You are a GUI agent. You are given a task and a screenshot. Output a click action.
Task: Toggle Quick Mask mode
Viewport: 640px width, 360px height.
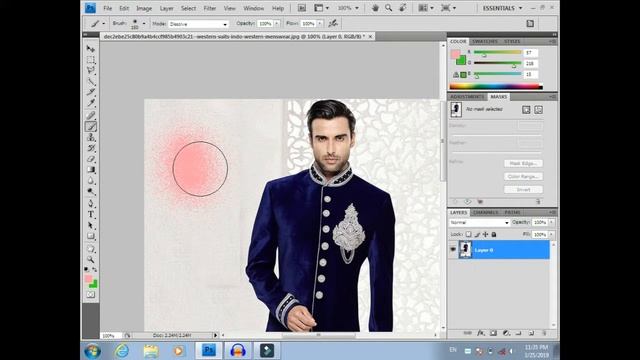tap(91, 294)
